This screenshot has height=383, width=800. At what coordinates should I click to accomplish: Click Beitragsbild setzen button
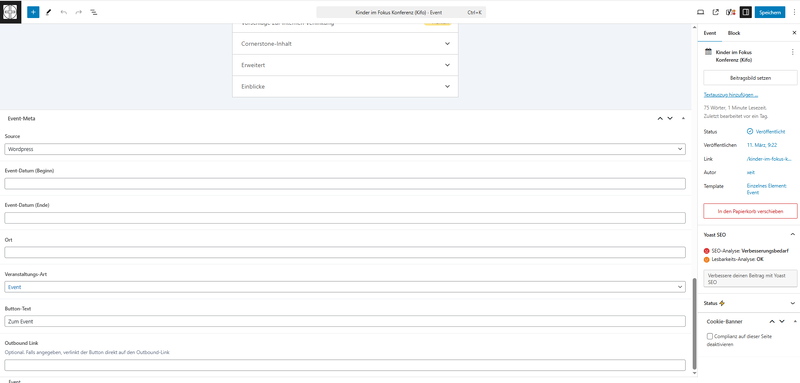point(750,78)
